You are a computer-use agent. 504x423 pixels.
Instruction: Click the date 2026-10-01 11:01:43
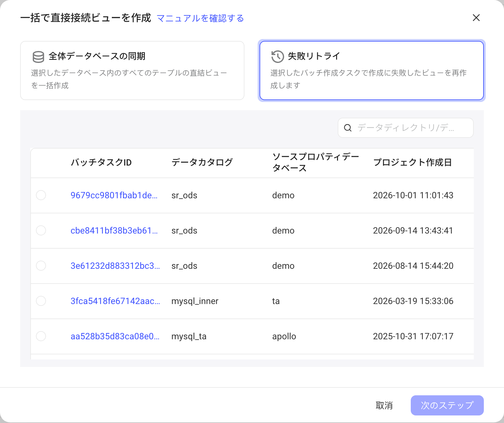tap(413, 195)
